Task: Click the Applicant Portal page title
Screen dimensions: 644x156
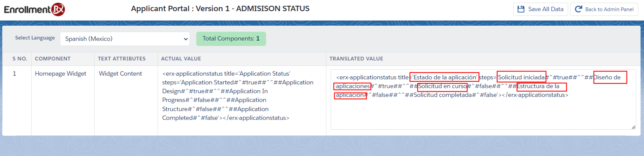Action: [x=220, y=9]
